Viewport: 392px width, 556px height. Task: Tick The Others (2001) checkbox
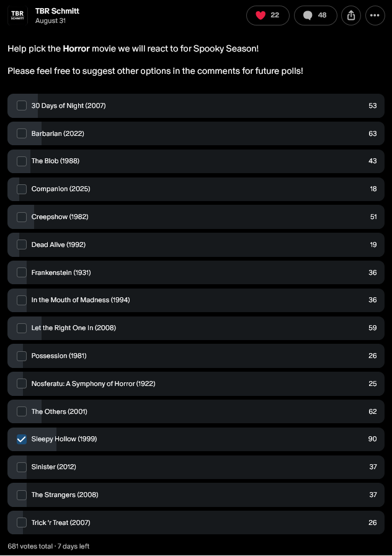point(22,411)
